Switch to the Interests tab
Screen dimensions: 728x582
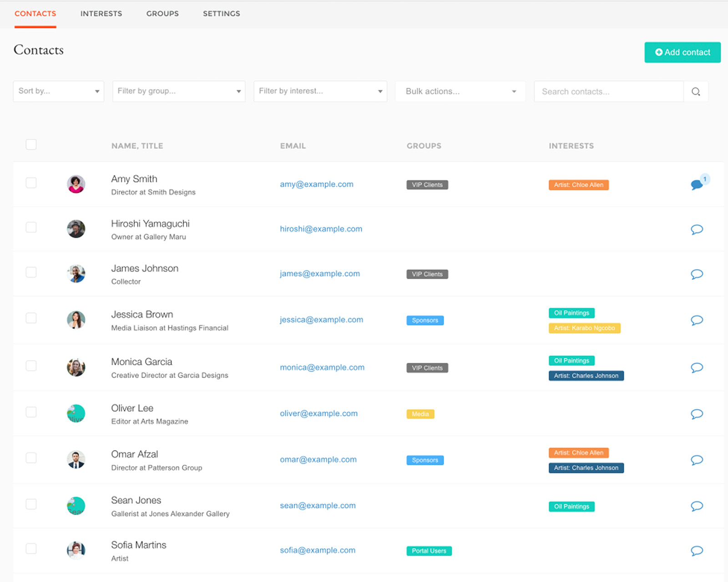(101, 14)
